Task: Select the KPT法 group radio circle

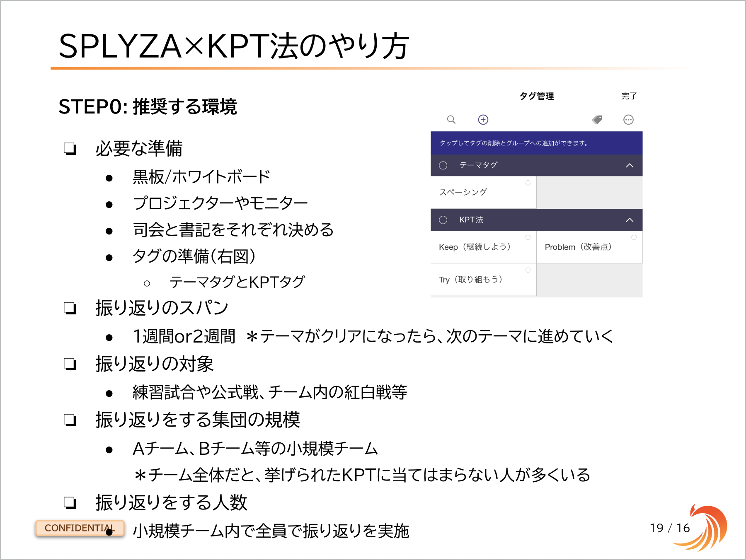Action: [x=443, y=220]
